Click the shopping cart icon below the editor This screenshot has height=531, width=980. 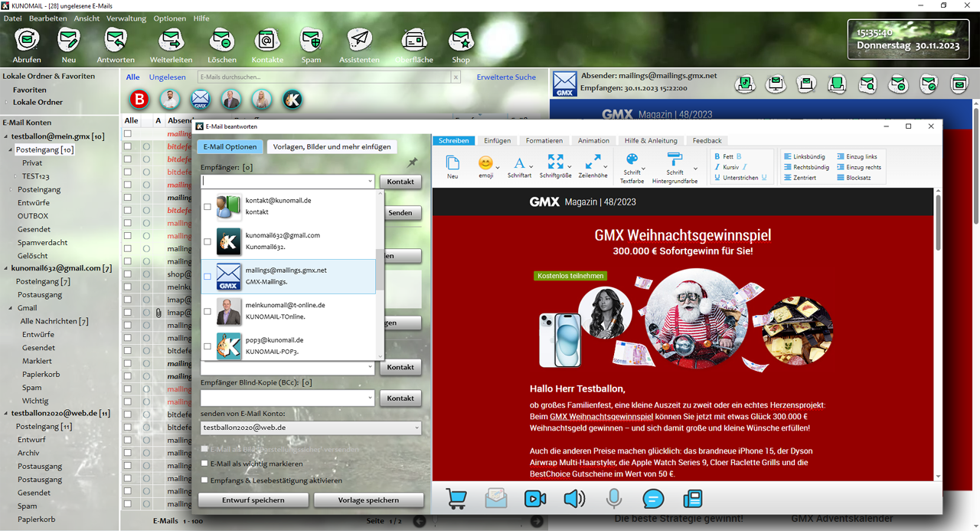point(456,499)
